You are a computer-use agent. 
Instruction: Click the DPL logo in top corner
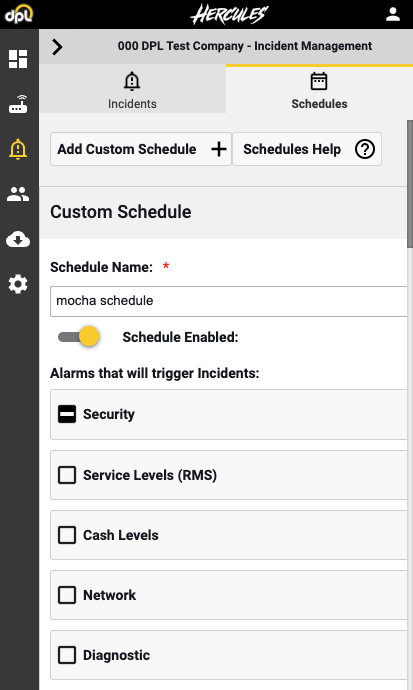pyautogui.click(x=19, y=14)
